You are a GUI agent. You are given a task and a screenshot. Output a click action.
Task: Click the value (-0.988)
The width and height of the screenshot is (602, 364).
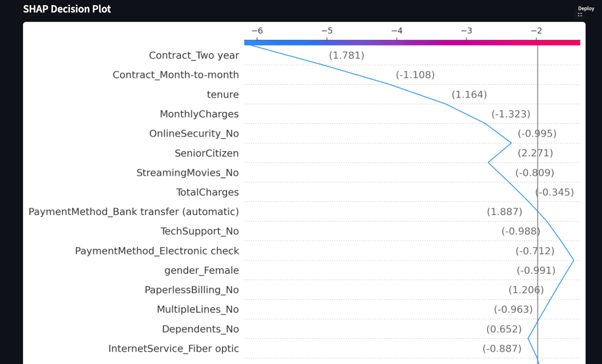pos(521,231)
